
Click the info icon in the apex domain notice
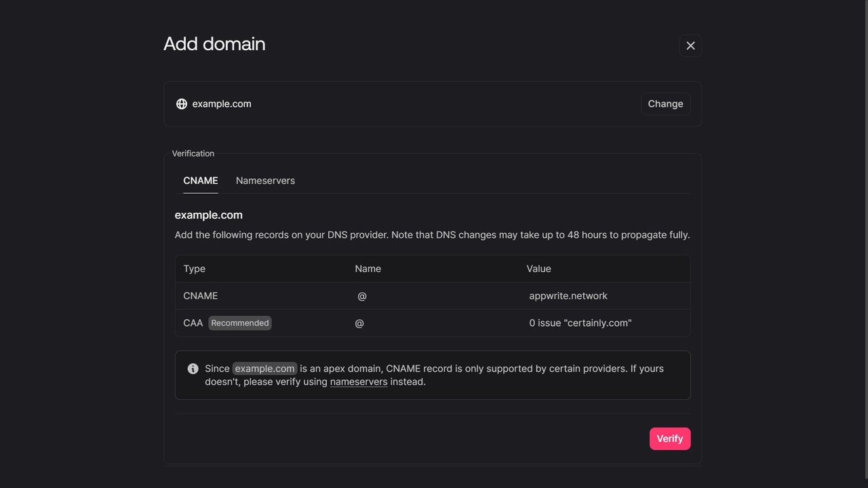(x=193, y=369)
